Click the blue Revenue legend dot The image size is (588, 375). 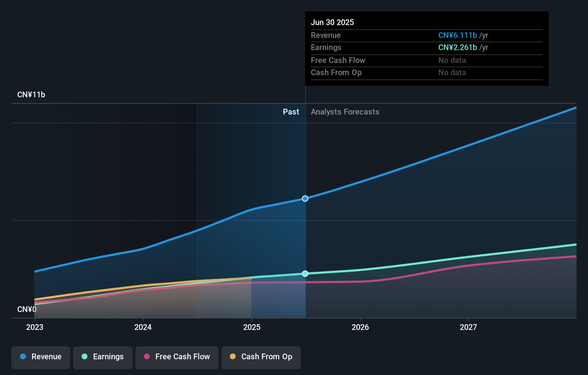[x=22, y=357]
